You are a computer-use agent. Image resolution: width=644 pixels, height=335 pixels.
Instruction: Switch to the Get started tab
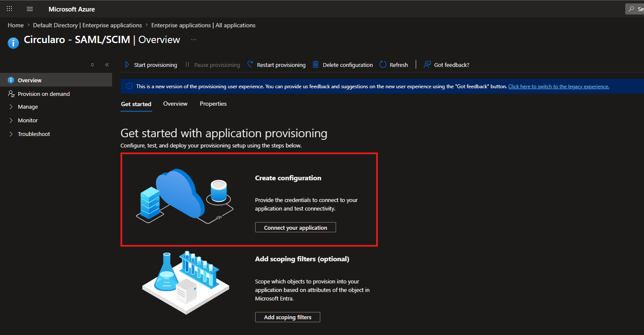pyautogui.click(x=136, y=104)
